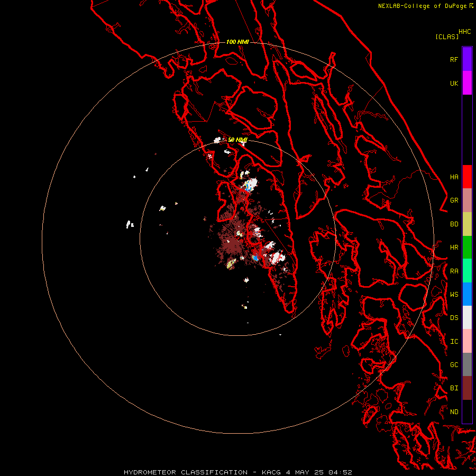
Task: Pick the RA light green swatch
Action: [x=467, y=271]
